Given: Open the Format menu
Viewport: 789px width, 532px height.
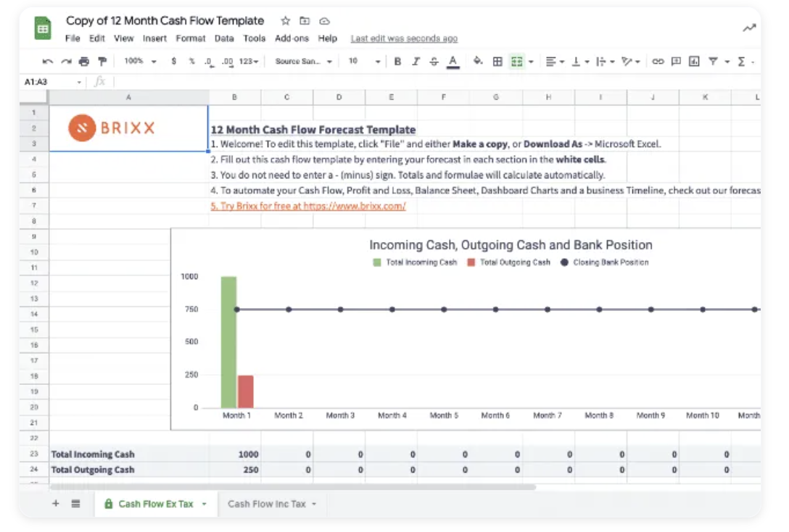Looking at the screenshot, I should click(x=191, y=38).
